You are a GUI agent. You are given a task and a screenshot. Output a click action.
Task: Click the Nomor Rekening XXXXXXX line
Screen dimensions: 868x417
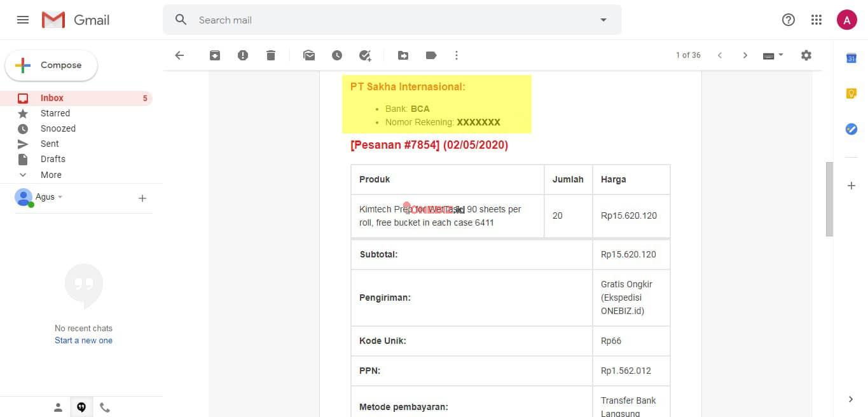tap(443, 122)
